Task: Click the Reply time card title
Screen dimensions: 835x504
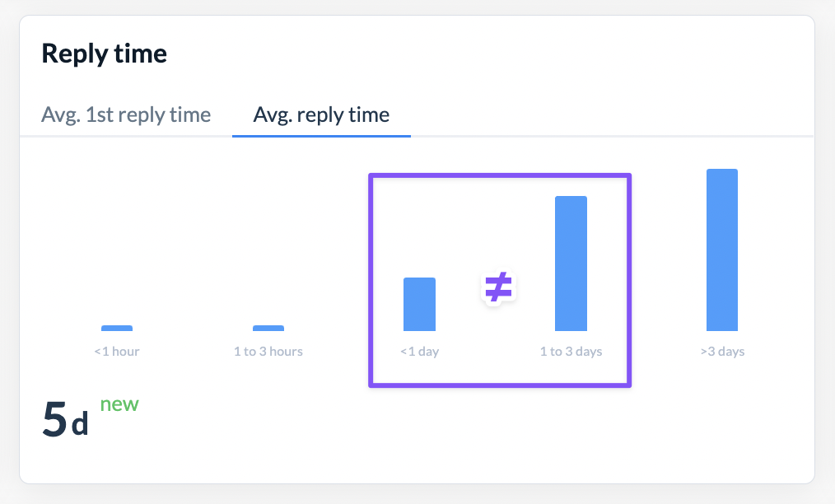Action: click(105, 54)
